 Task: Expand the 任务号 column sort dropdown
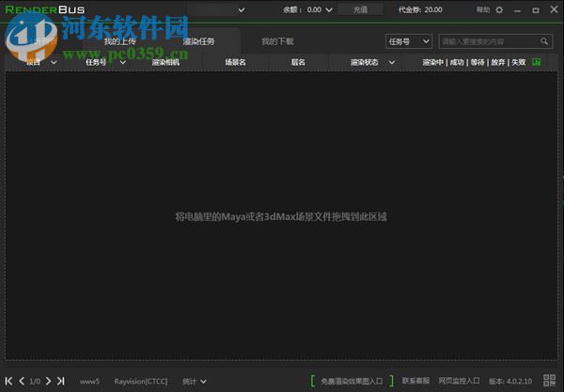(123, 63)
